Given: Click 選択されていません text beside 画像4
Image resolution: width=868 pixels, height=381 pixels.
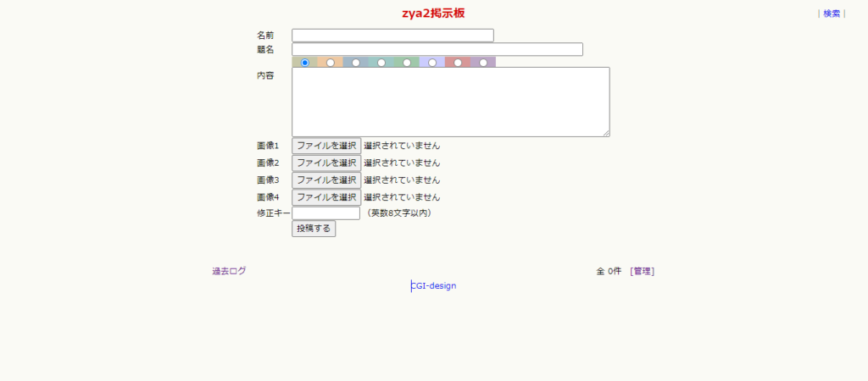Looking at the screenshot, I should 402,197.
